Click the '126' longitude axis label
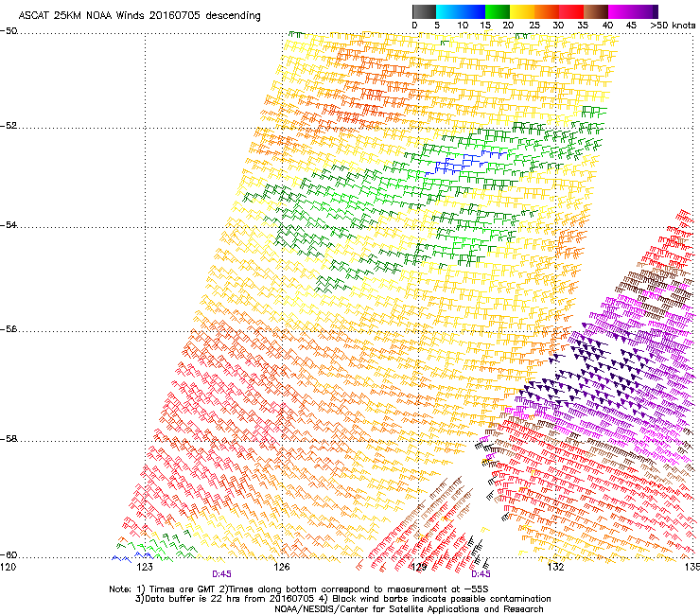 click(x=282, y=567)
